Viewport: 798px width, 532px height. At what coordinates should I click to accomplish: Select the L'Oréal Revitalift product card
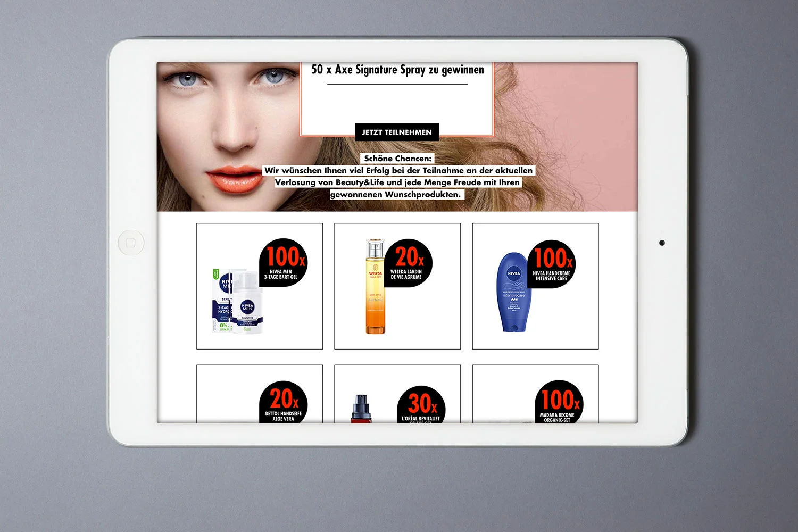pos(397,394)
